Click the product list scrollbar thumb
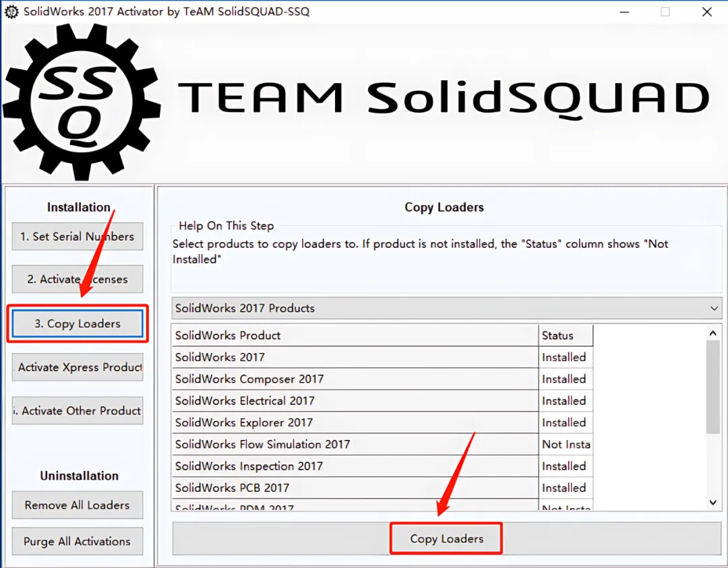 pos(713,387)
